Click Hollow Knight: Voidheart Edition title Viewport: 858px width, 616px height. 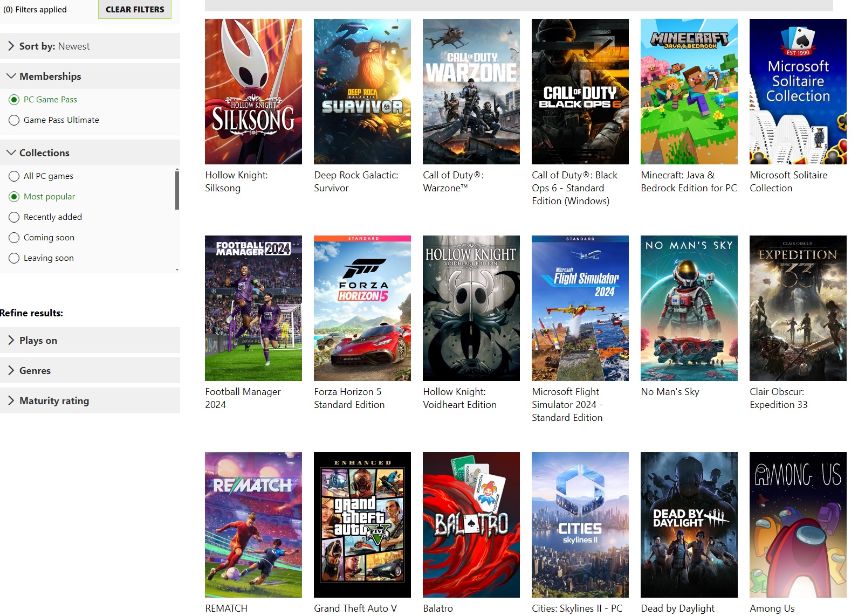point(459,398)
